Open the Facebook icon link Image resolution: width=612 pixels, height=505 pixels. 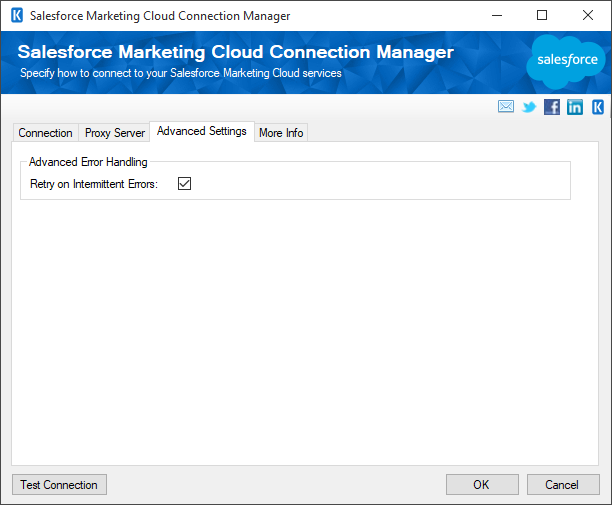pyautogui.click(x=552, y=107)
